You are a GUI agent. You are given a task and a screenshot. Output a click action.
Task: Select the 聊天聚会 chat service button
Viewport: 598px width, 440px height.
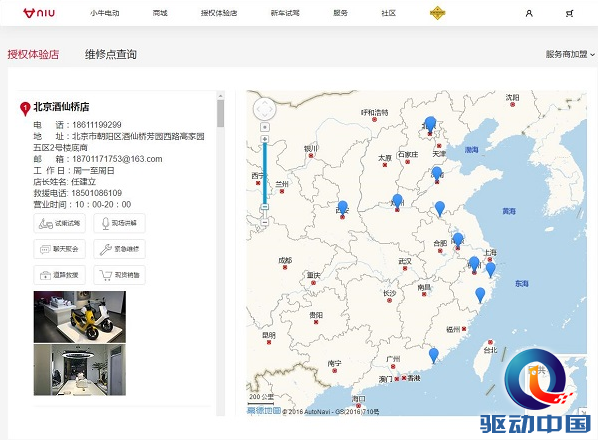point(59,249)
